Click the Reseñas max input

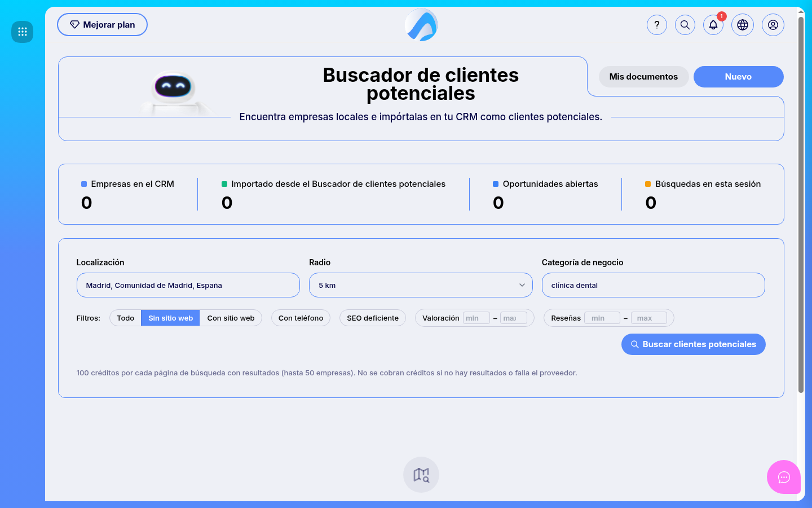click(x=648, y=318)
